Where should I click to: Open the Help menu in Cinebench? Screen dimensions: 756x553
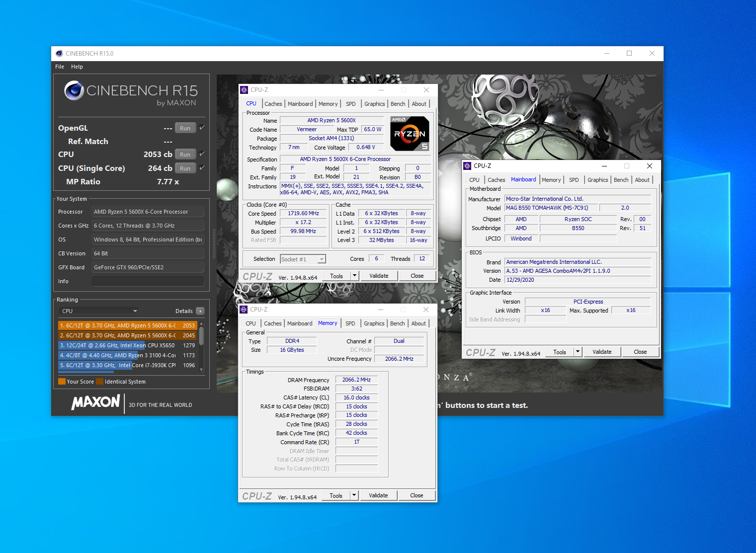[77, 67]
